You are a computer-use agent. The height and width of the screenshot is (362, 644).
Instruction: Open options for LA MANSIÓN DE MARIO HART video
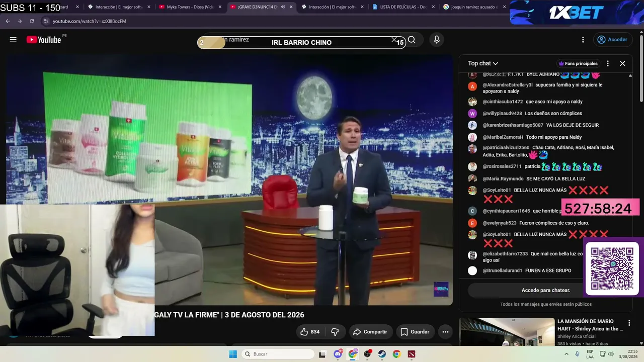pyautogui.click(x=629, y=323)
